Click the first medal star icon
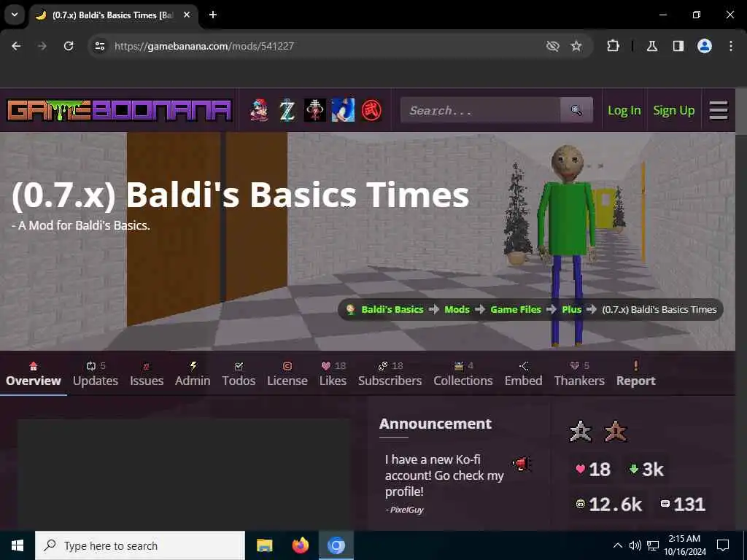Screen dimensions: 747x560 pyautogui.click(x=580, y=432)
